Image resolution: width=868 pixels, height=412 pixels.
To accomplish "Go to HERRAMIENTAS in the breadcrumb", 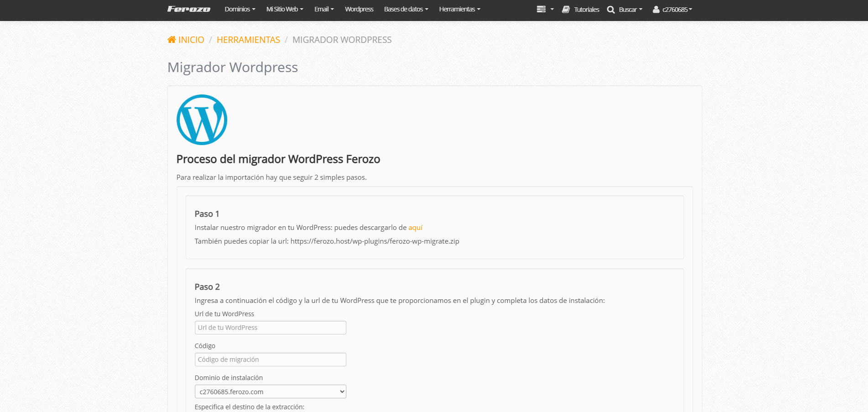I will [x=248, y=40].
